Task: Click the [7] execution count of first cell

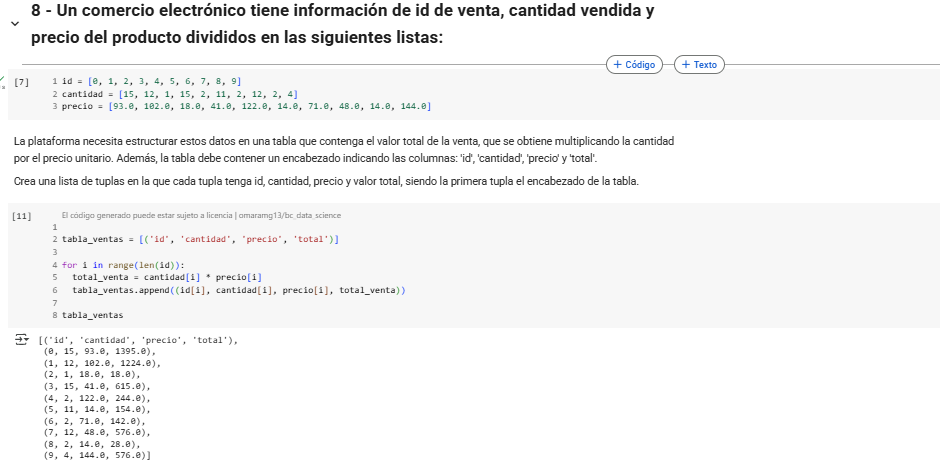Action: 21,82
